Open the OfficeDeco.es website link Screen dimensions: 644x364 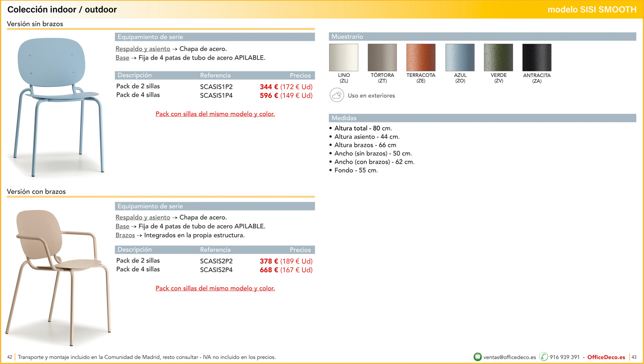coord(606,357)
